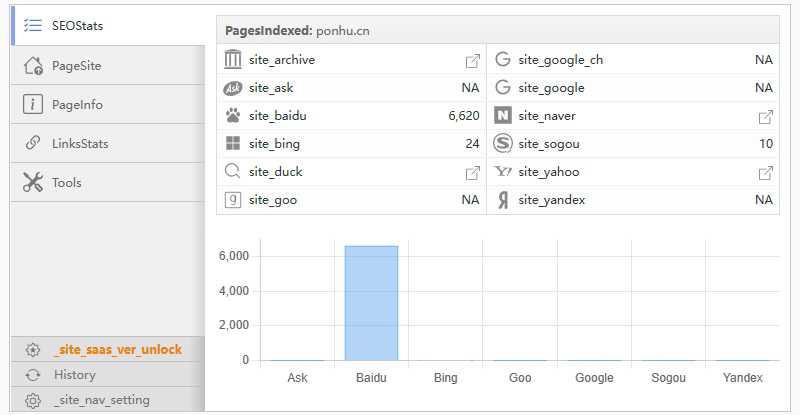Click the Baidu bar in the chart
Image resolution: width=800 pixels, height=415 pixels.
click(x=371, y=302)
